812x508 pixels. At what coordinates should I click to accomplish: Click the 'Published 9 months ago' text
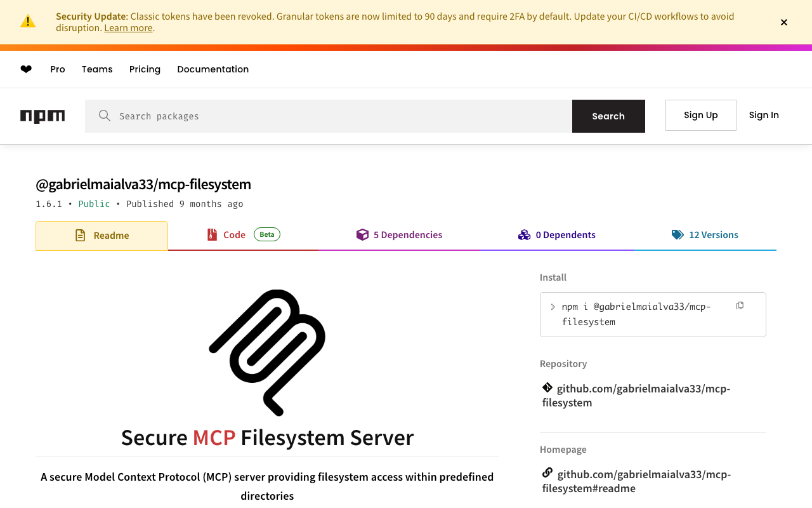pyautogui.click(x=185, y=204)
